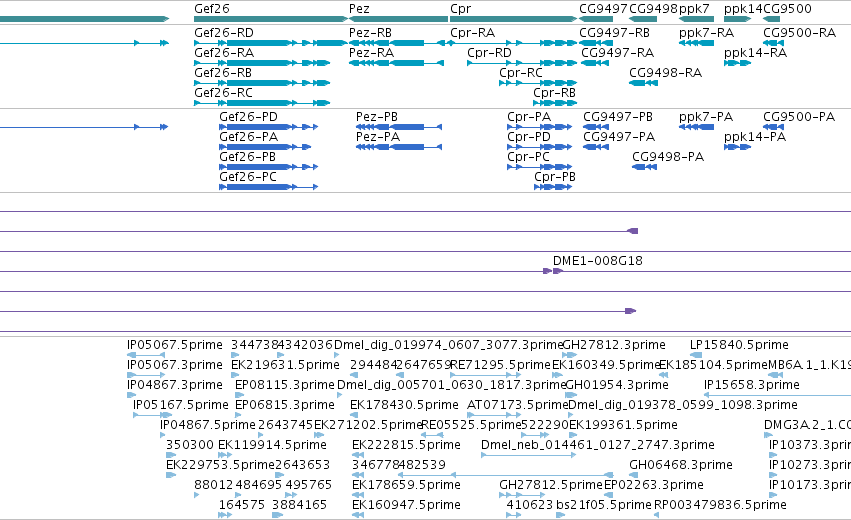Select EST GH27812.3prime
This screenshot has width=851, height=520.
[614, 345]
